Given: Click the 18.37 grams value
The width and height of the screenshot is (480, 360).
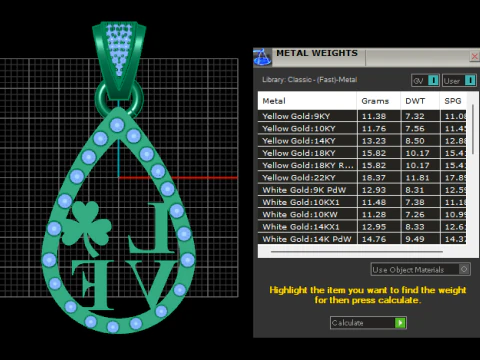Looking at the screenshot, I should [374, 178].
